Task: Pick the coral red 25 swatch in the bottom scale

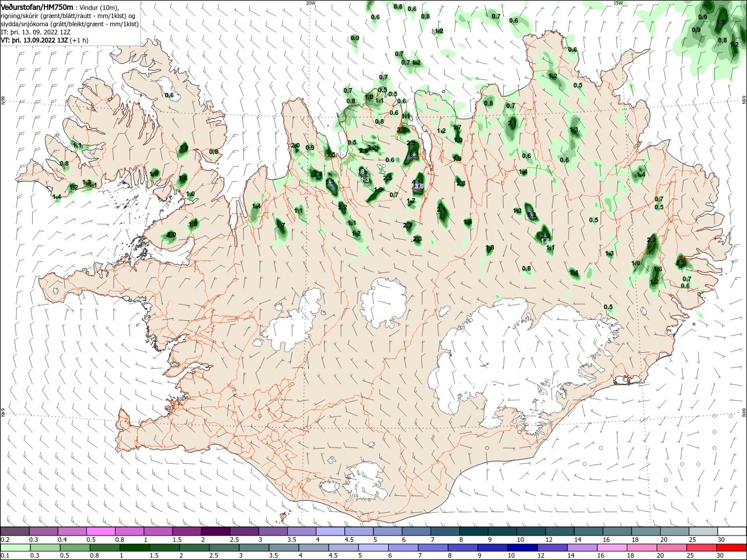Action: pos(701,548)
